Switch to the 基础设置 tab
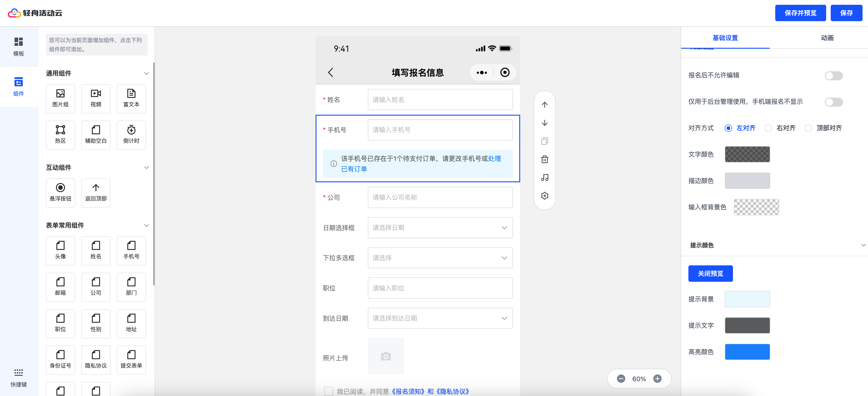 coord(725,38)
